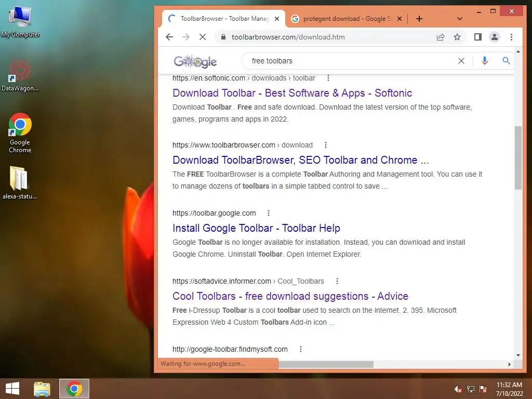Screen dimensions: 532x399
Task: Open options for softadvice.informer.com result
Action: pyautogui.click(x=337, y=281)
